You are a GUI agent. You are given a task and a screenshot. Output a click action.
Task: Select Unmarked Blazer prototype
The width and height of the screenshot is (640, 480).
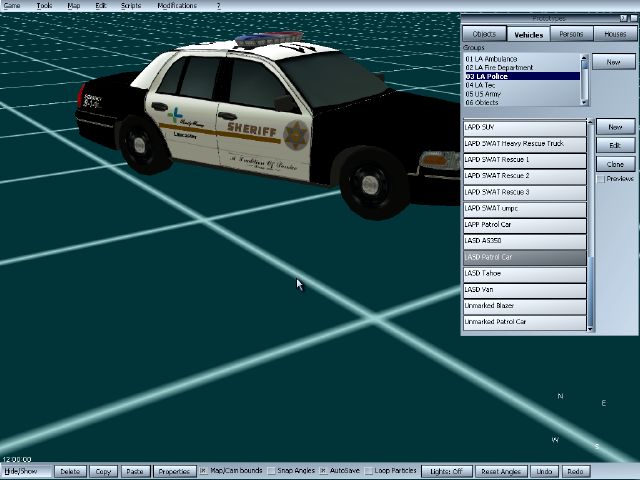(524, 306)
